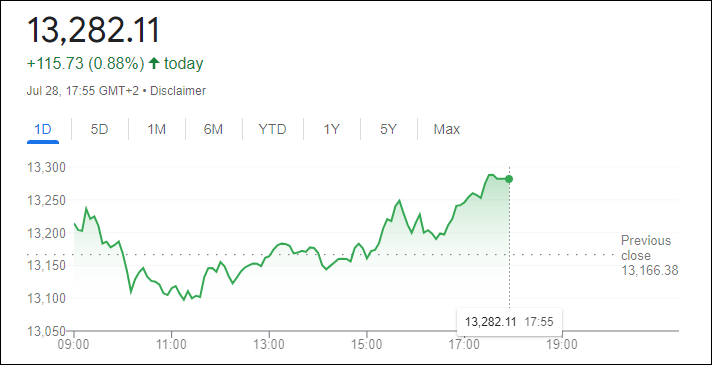Viewport: 712px width, 365px height.
Task: Switch to the 5D tab
Action: [99, 130]
